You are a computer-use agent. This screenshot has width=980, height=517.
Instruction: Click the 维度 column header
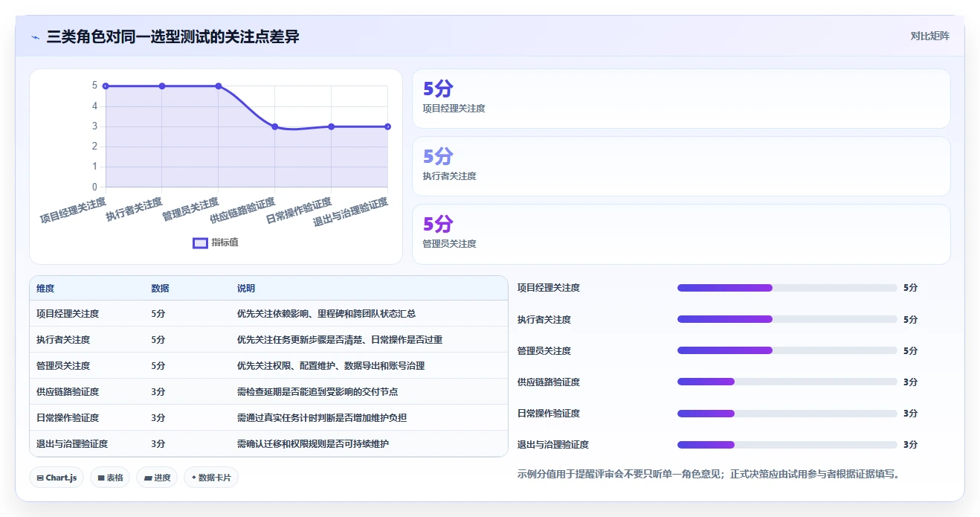[45, 289]
